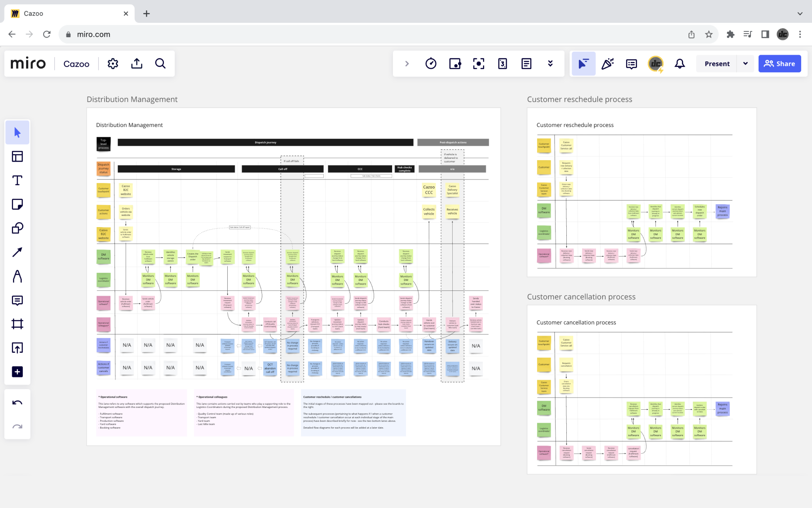Viewport: 812px width, 508px height.
Task: Start the timer tool
Action: click(x=431, y=64)
